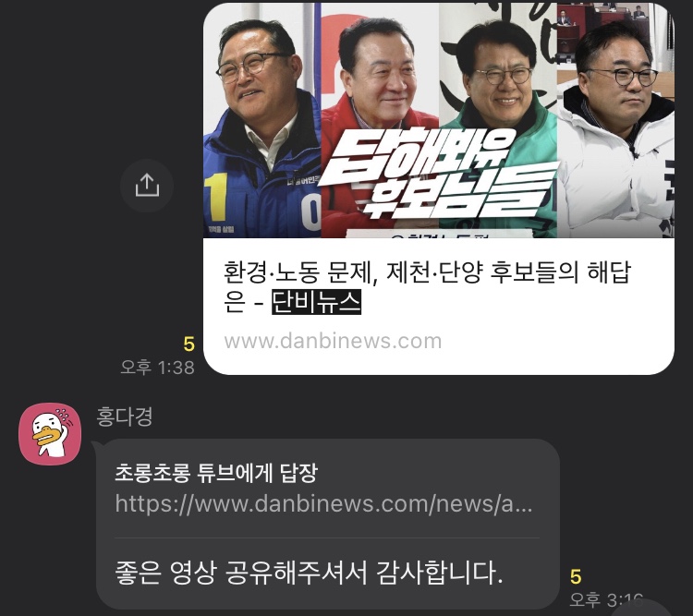Screen dimensions: 693x616
Task: Open the article titled 환경·노동 문제, 제천·단양 후보들의 해답은
Action: [427, 287]
